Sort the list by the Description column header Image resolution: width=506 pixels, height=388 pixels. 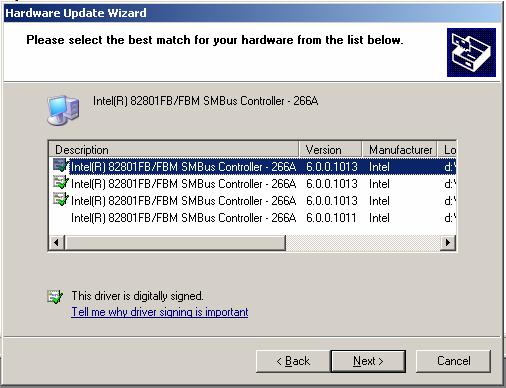pyautogui.click(x=174, y=149)
